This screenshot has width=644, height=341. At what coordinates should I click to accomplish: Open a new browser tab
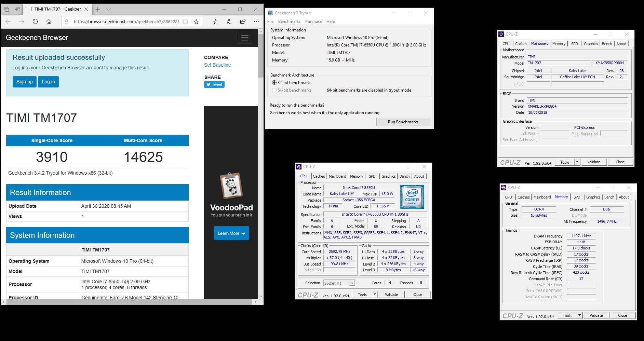pyautogui.click(x=97, y=9)
